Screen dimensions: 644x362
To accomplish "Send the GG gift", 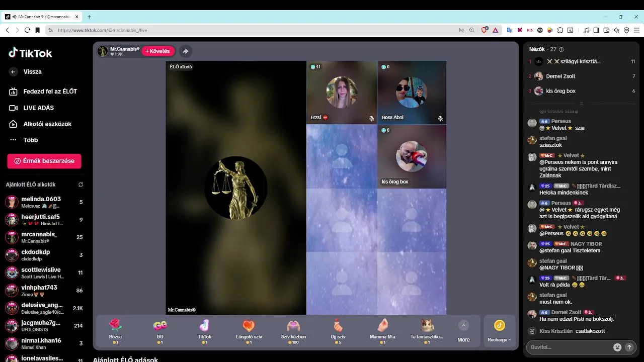I will [160, 331].
